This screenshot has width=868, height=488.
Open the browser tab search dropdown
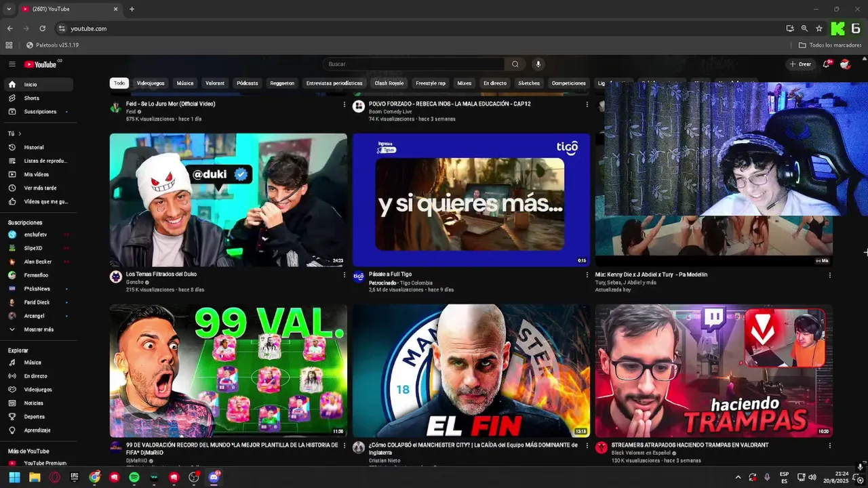(9, 9)
